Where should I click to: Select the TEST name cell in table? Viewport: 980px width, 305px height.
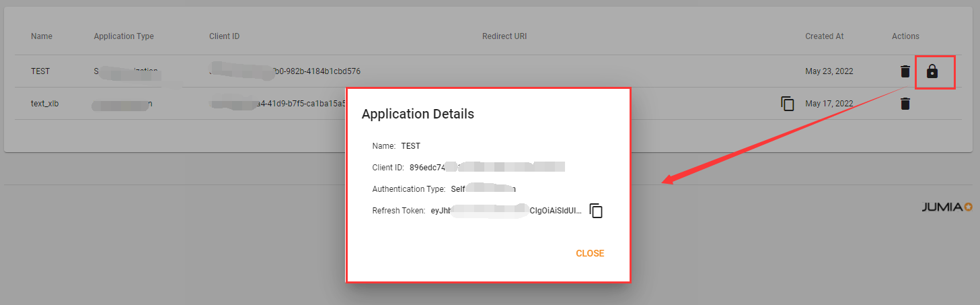(40, 71)
